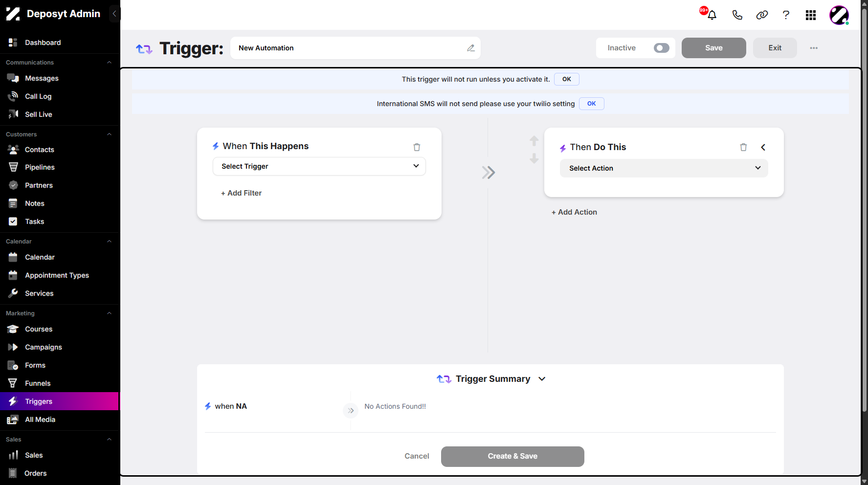
Task: Click the phone dialer icon
Action: [737, 15]
